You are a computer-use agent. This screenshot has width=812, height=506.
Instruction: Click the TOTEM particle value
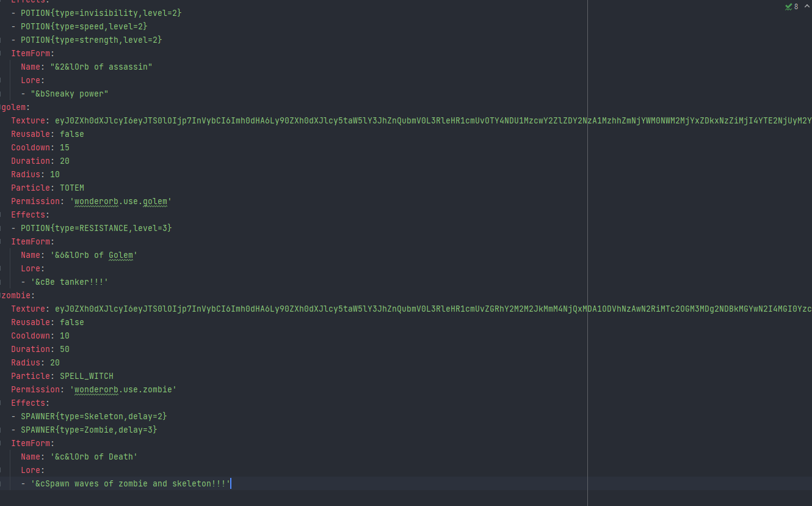[x=71, y=188]
